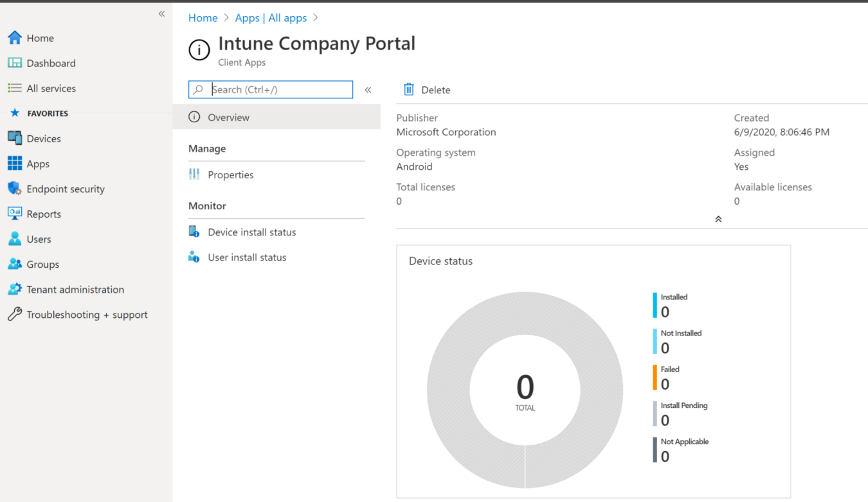Click the Troubleshooting wrench icon
Viewport: 868px width, 502px height.
pyautogui.click(x=15, y=314)
